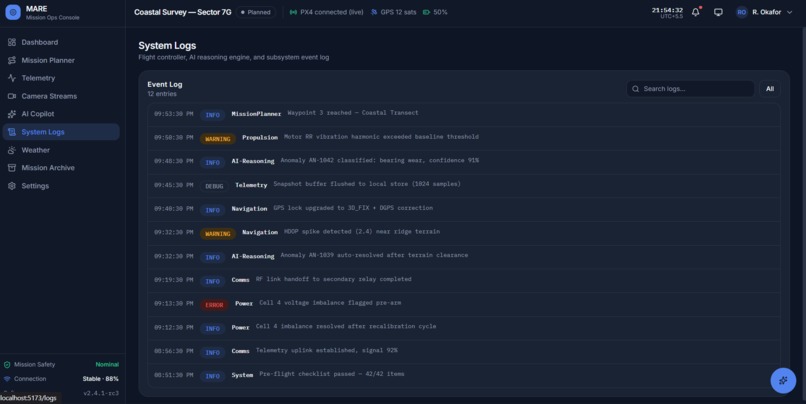Click the Coastal Survey — Sector 7G title

pyautogui.click(x=182, y=12)
